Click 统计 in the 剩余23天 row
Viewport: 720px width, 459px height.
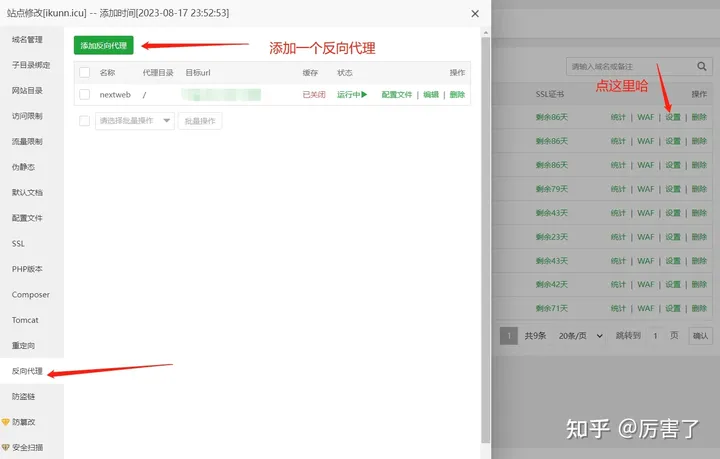pyautogui.click(x=618, y=237)
